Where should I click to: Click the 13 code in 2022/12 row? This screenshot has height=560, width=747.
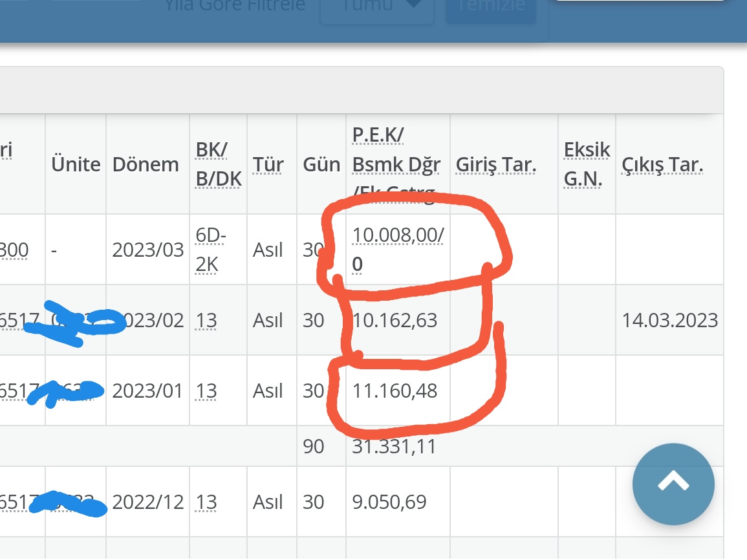206,502
